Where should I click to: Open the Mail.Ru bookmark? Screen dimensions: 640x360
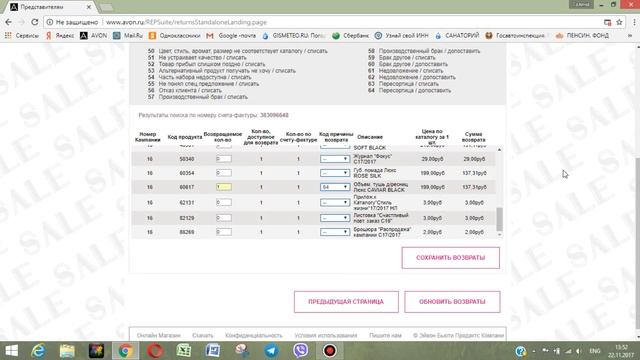[x=128, y=36]
